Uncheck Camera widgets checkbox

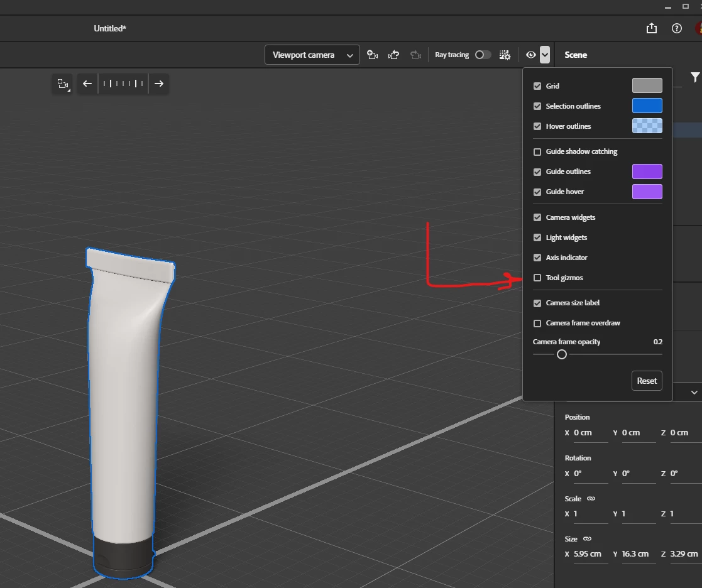[537, 217]
